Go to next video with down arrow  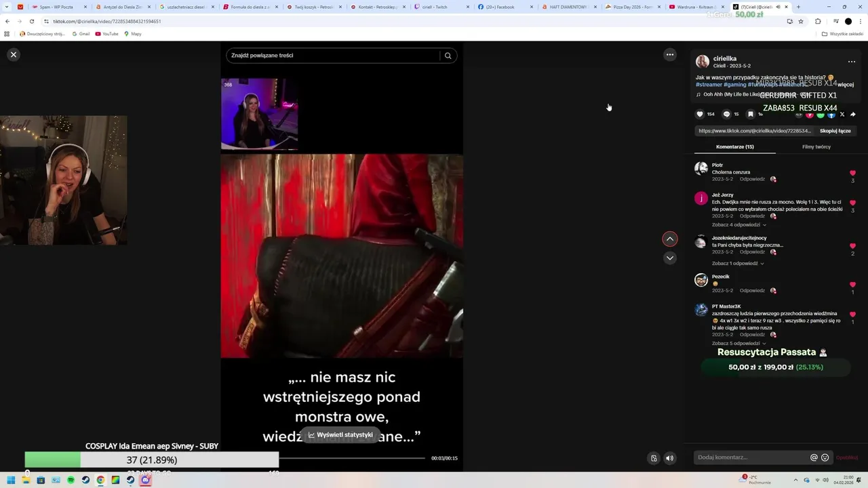[x=670, y=258]
